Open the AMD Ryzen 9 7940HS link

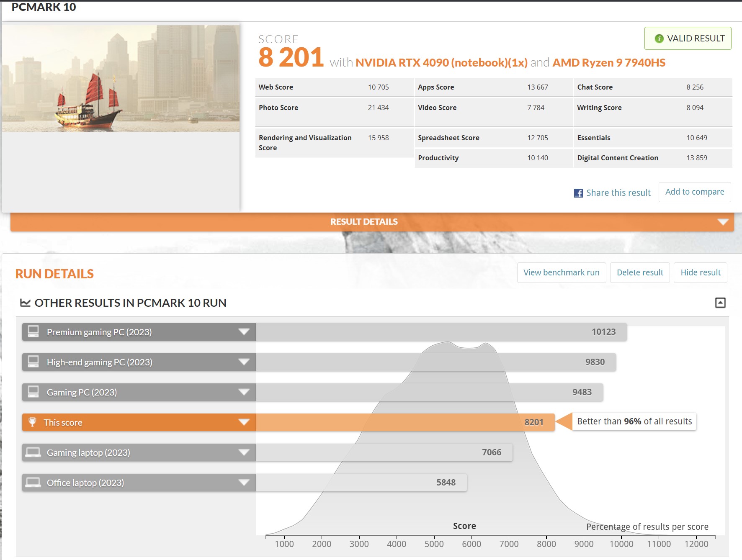[x=609, y=63]
